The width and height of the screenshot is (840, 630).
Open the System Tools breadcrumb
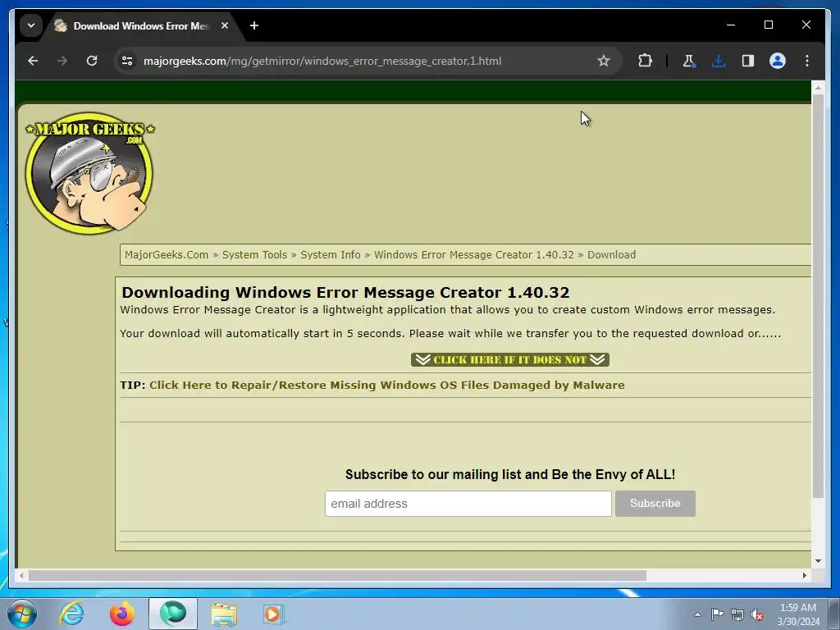[254, 255]
